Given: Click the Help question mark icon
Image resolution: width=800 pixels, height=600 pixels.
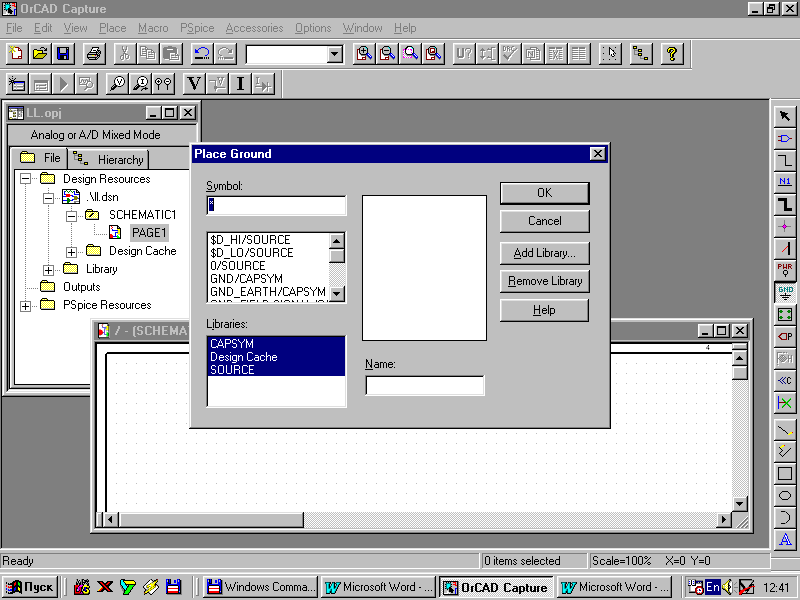Looking at the screenshot, I should click(x=672, y=54).
